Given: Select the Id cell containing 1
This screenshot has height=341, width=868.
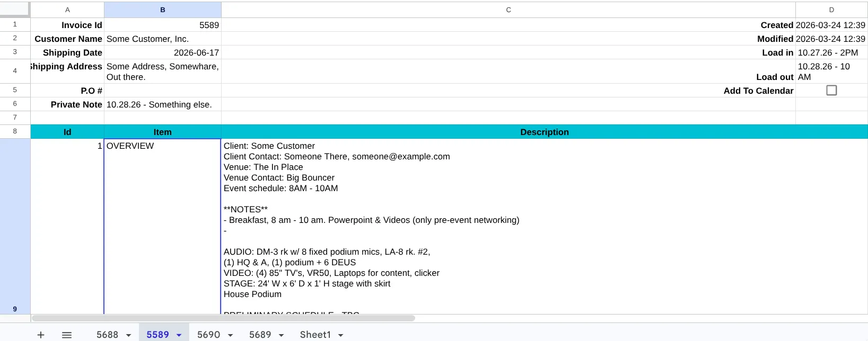Looking at the screenshot, I should click(67, 227).
